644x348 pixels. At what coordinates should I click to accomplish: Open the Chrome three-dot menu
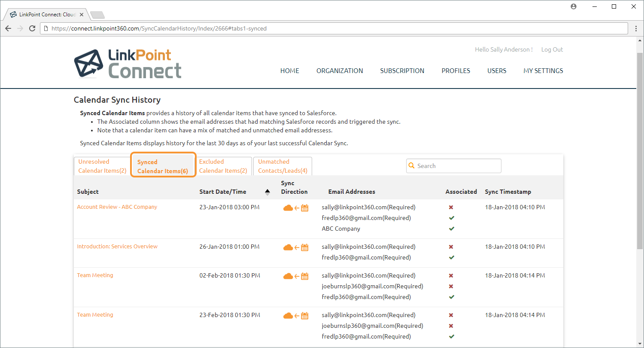coord(636,28)
